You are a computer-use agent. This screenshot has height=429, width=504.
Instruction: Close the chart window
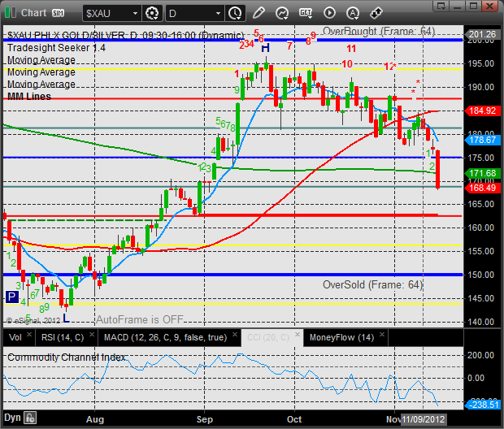[489, 6]
